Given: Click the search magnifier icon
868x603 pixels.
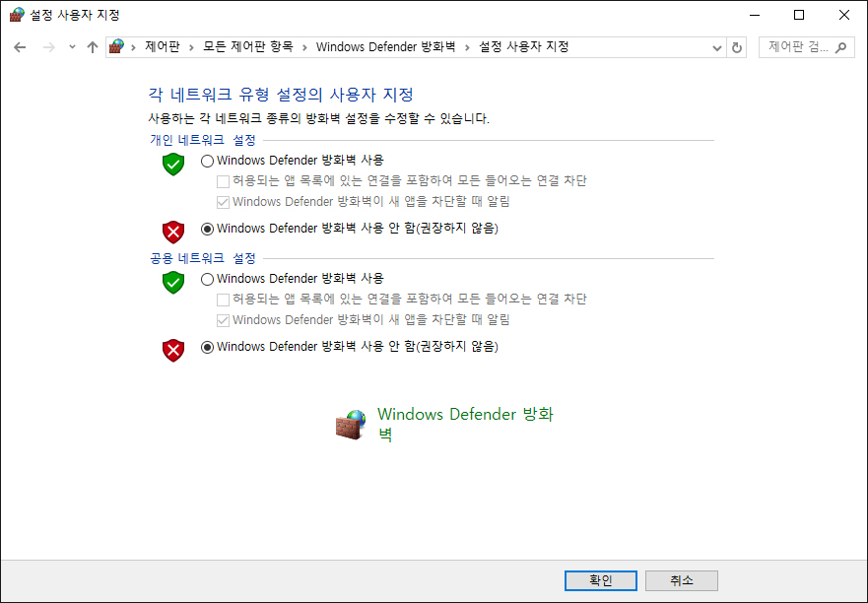Looking at the screenshot, I should pyautogui.click(x=841, y=47).
